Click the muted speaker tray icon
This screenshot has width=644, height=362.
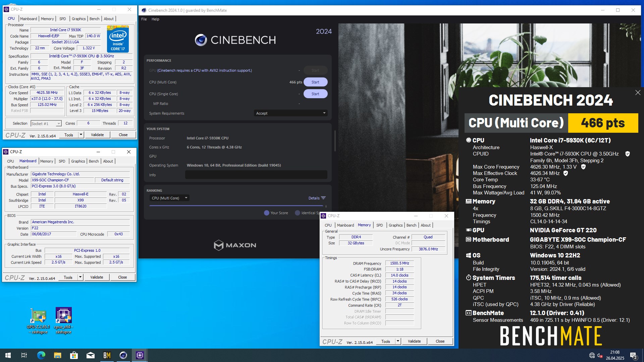(x=600, y=355)
